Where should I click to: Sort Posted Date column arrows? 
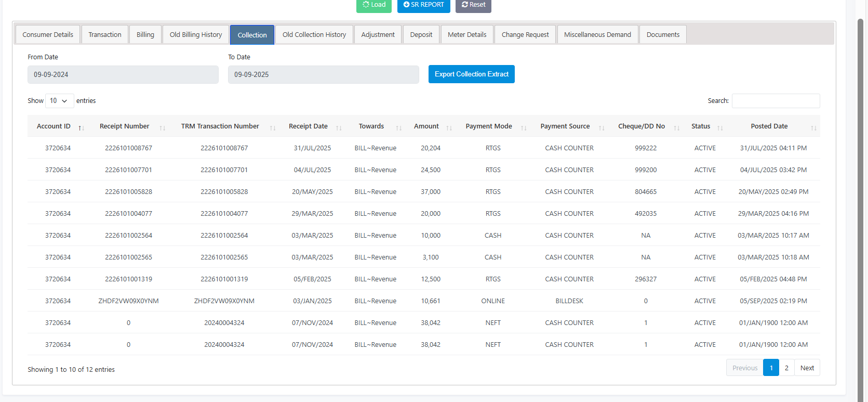tap(813, 127)
